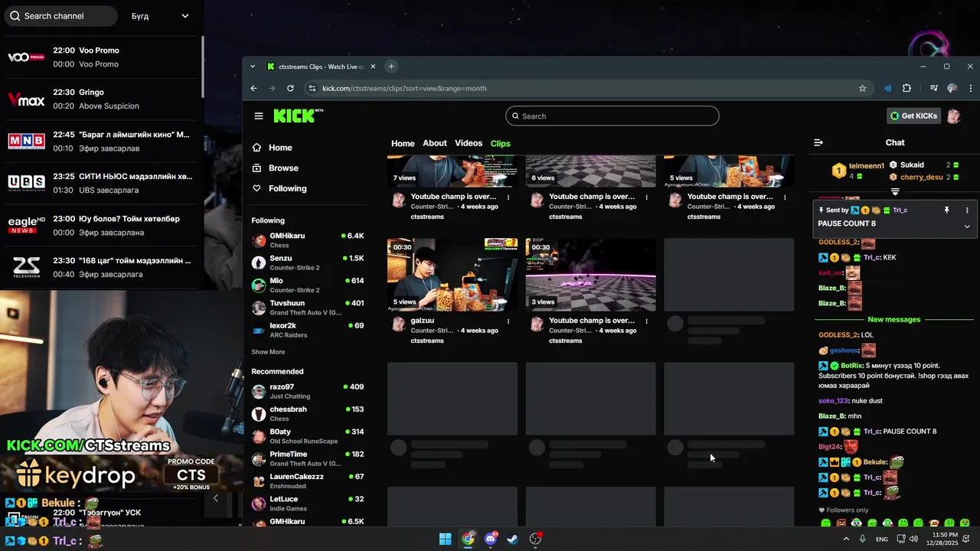Switch to the Home channel tab
Viewport: 980px width, 551px height.
(403, 143)
